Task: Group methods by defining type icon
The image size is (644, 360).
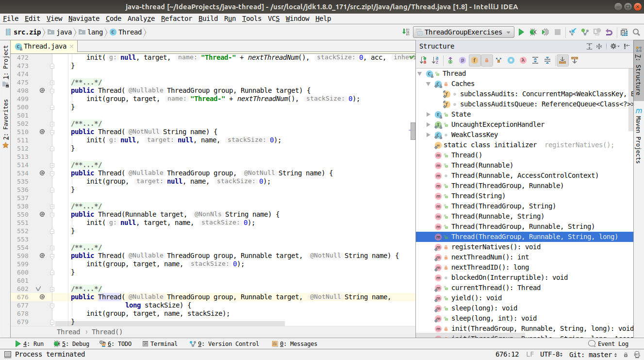Action: coord(450,60)
